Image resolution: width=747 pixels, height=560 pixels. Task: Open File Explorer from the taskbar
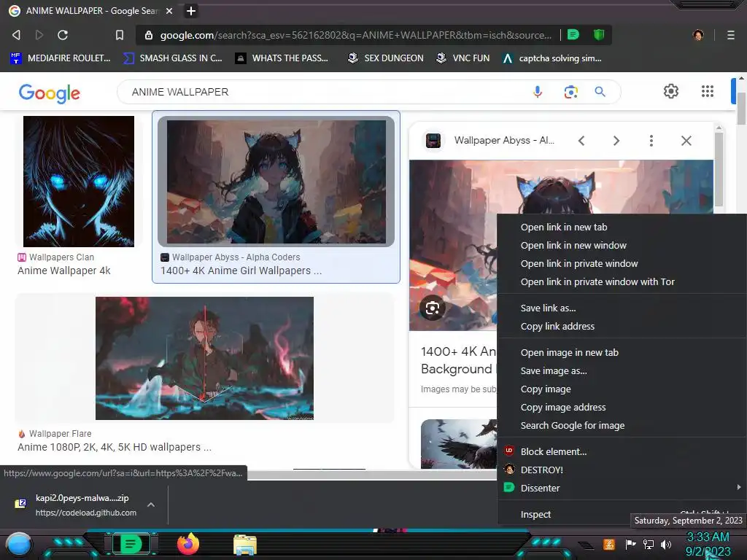click(x=245, y=545)
